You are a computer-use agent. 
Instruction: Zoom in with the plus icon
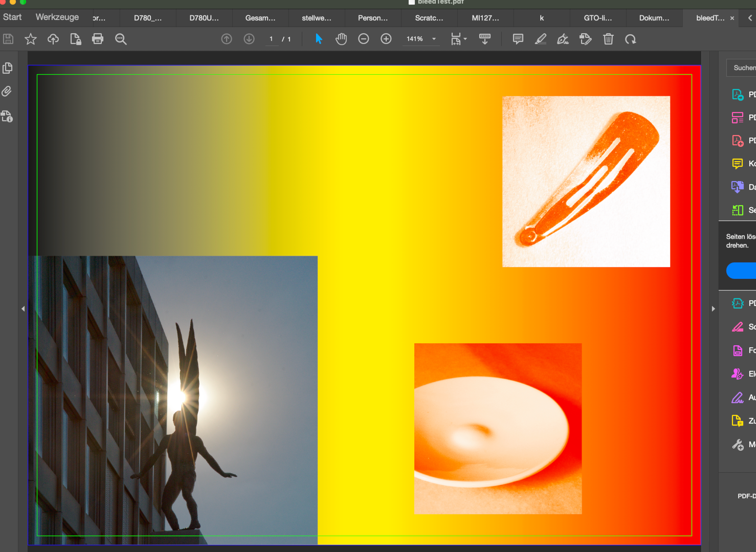(x=386, y=39)
